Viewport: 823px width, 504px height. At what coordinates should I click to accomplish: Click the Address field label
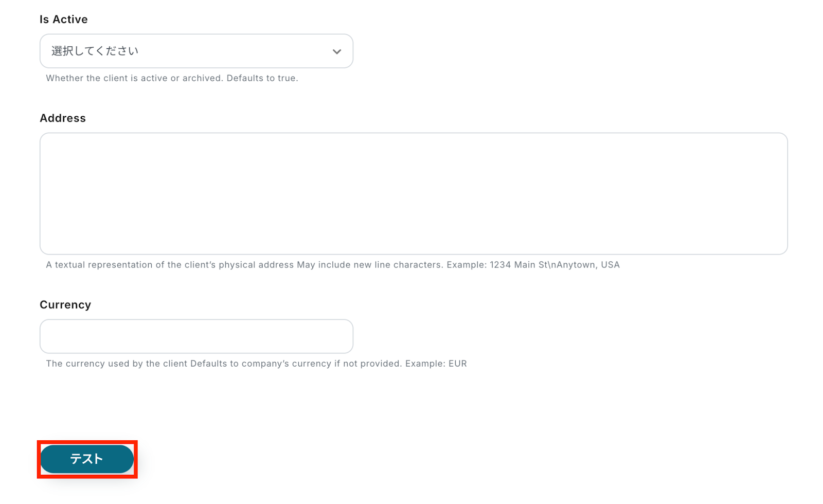point(63,118)
